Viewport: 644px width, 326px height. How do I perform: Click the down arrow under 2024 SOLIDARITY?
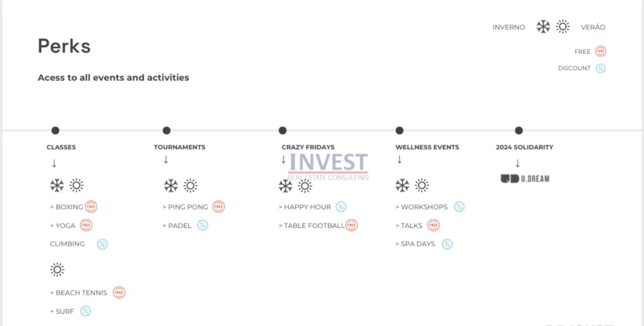[x=518, y=163]
